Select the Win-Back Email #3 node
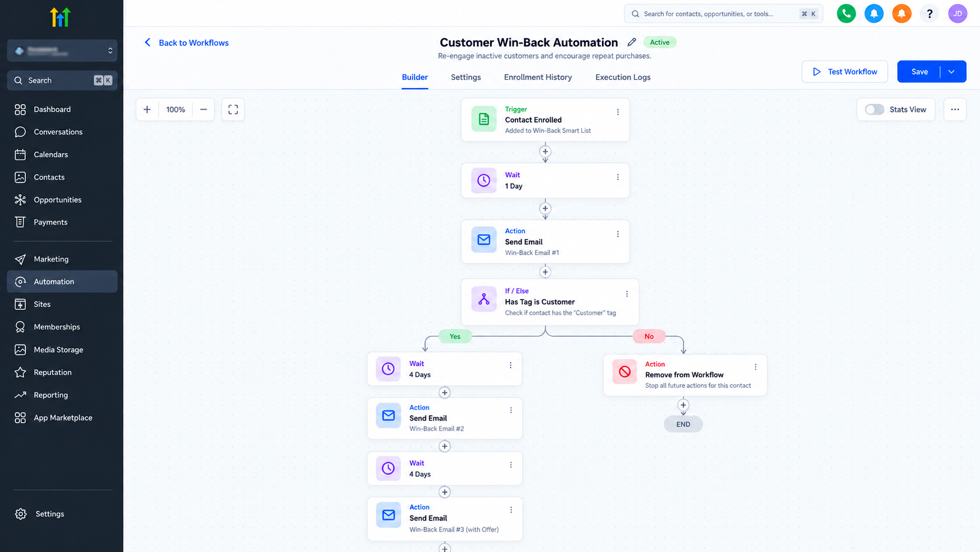 pos(445,519)
